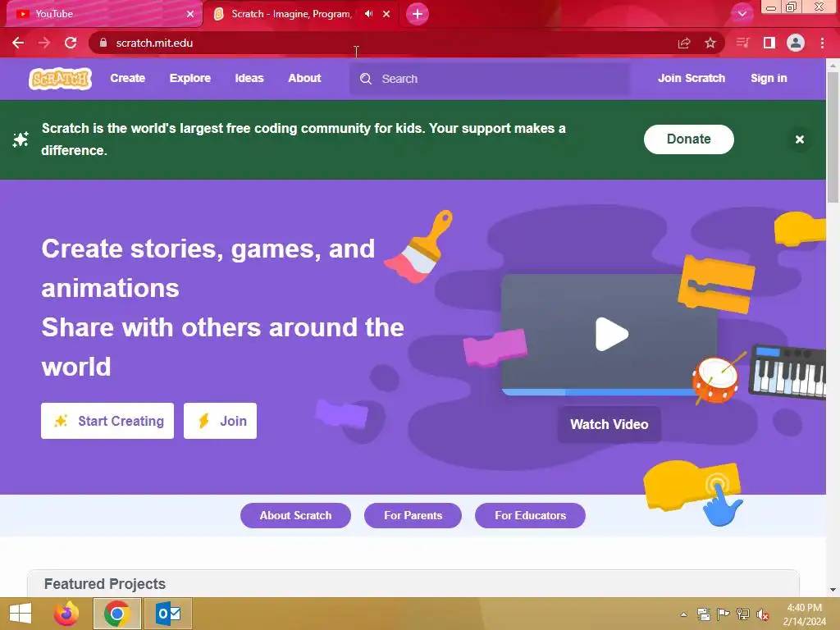Open the For Parents pill button

(x=413, y=515)
